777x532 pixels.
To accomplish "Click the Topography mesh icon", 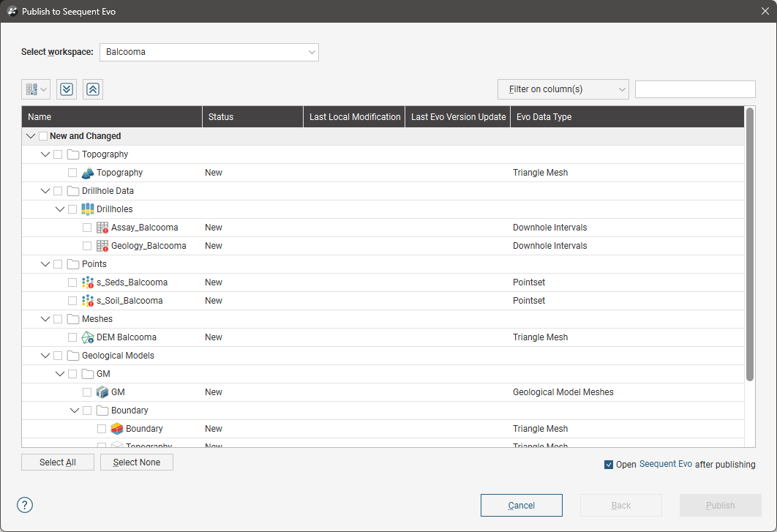I will tap(88, 173).
